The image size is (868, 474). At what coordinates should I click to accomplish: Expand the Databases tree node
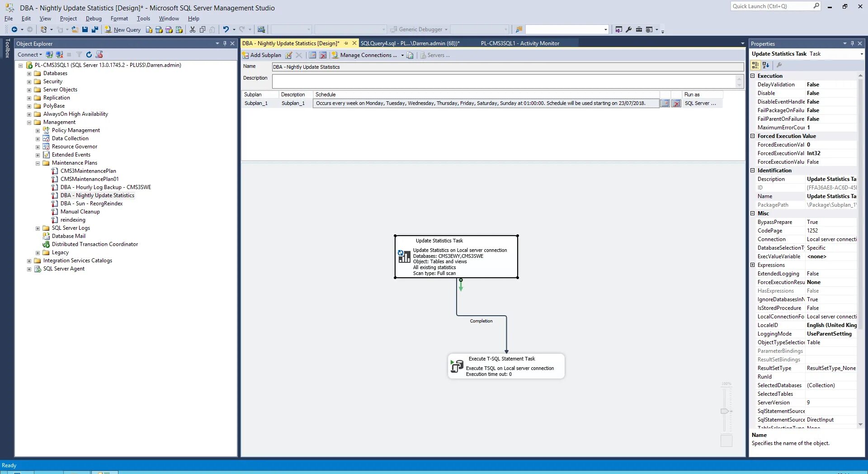click(29, 74)
